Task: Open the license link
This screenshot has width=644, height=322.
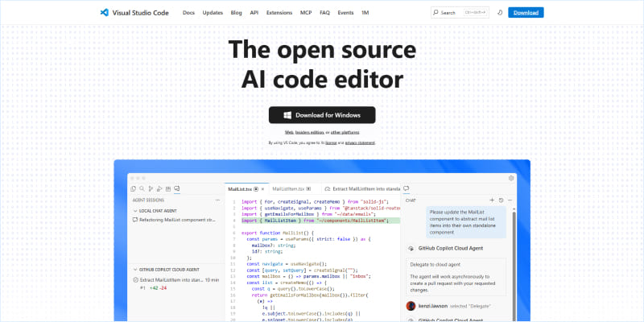Action: 331,143
